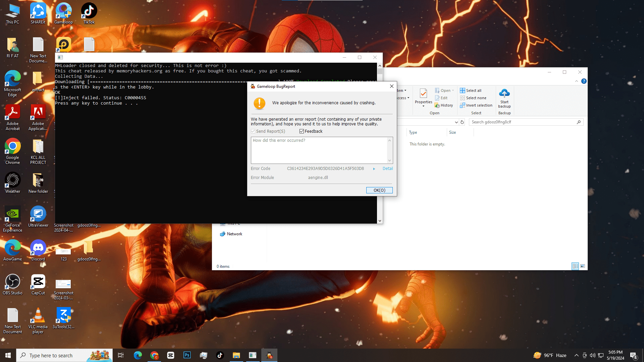Click the feedback textbox scrollbar down arrow

389,161
